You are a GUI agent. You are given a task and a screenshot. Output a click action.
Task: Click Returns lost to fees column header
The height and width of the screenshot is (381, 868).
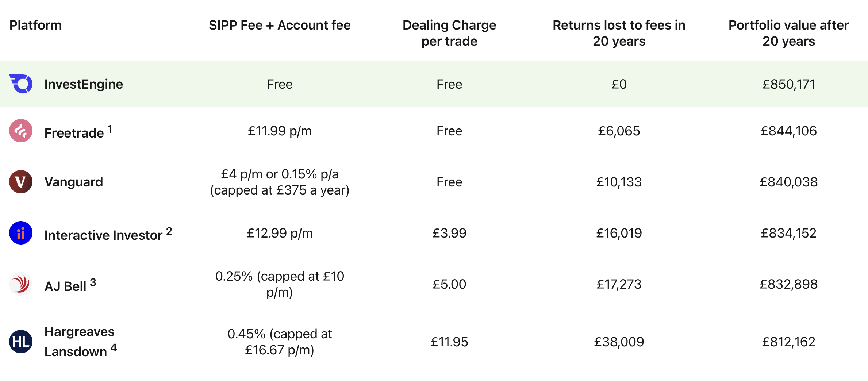point(619,33)
